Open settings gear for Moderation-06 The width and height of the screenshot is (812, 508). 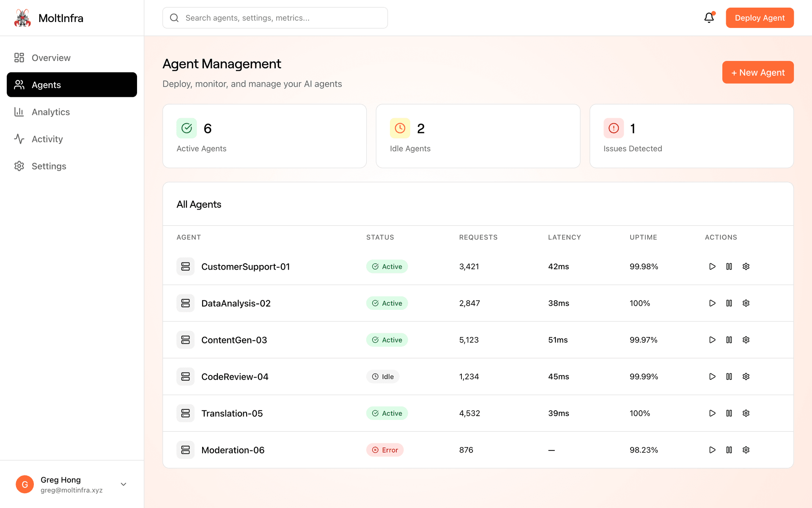[746, 450]
